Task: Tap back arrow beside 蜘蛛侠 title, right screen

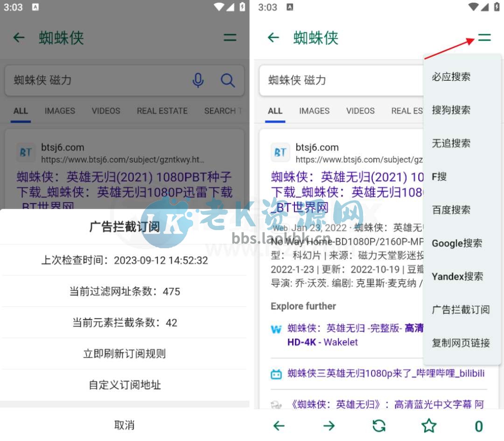Action: click(273, 38)
